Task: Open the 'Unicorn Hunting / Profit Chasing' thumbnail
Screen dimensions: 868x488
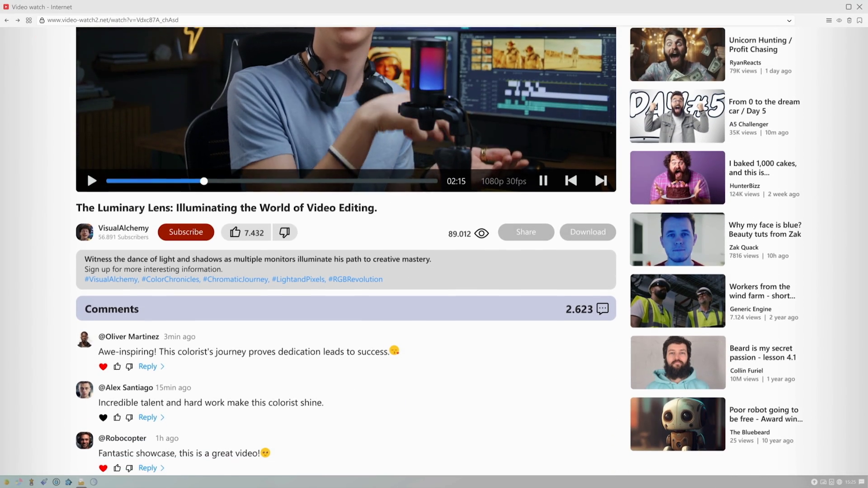Action: (x=677, y=55)
